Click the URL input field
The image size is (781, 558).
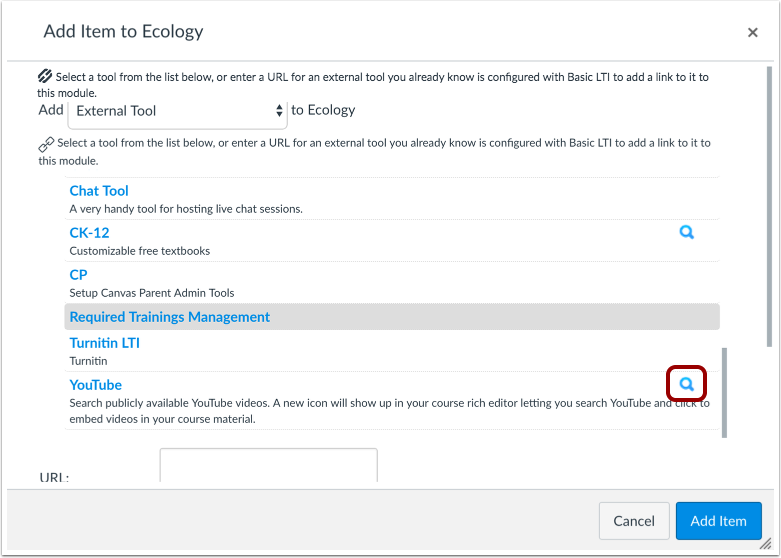click(x=268, y=465)
